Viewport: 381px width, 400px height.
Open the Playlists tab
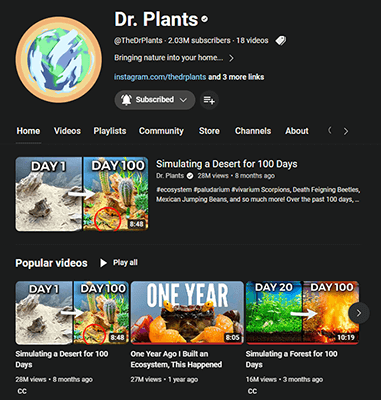(110, 131)
